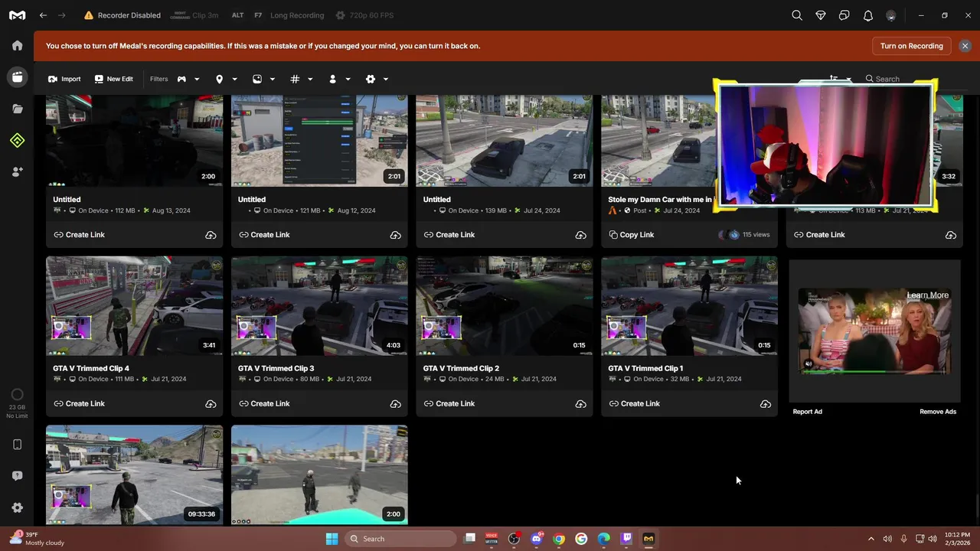Click the Recorder Disabled status
Viewport: 980px width, 551px height.
point(122,15)
